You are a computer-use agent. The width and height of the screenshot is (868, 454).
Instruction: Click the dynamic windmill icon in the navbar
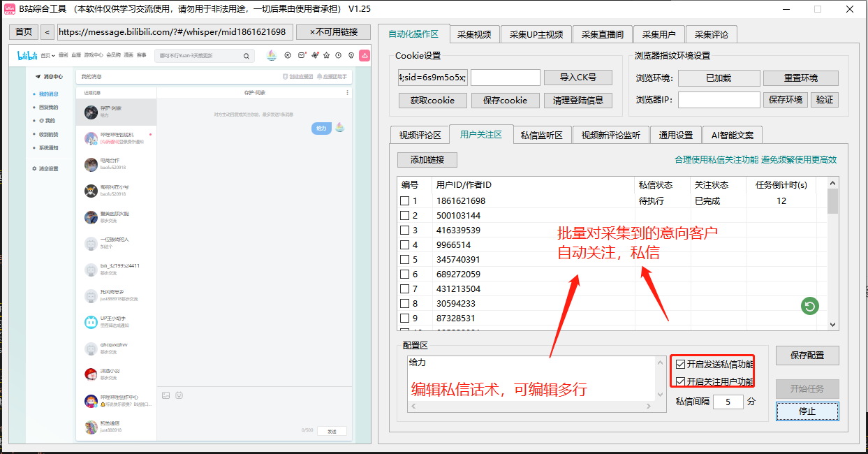[314, 54]
